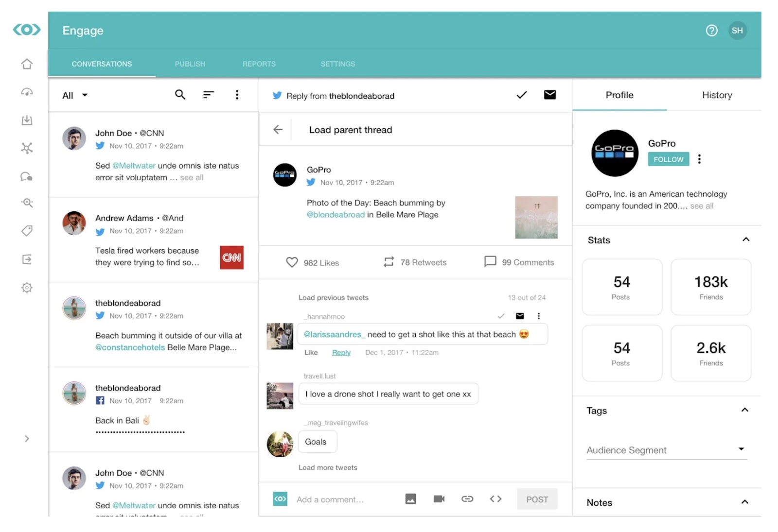The image size is (778, 532).
Task: Switch to the Publish tab
Action: pos(190,64)
